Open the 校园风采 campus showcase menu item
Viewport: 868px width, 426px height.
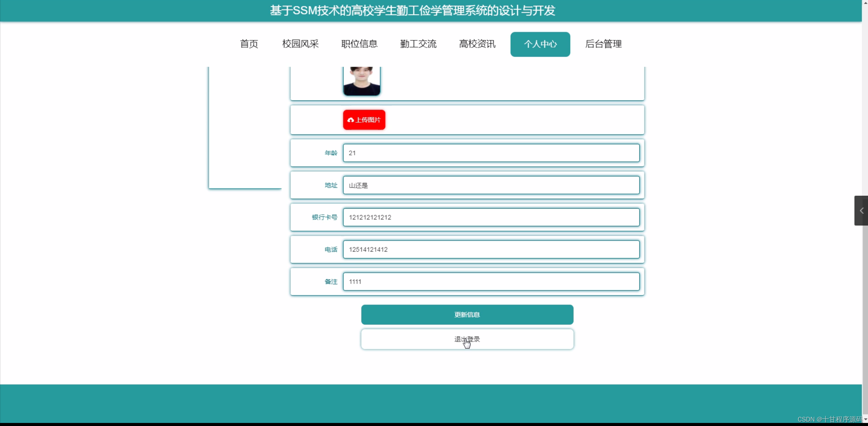coord(300,44)
